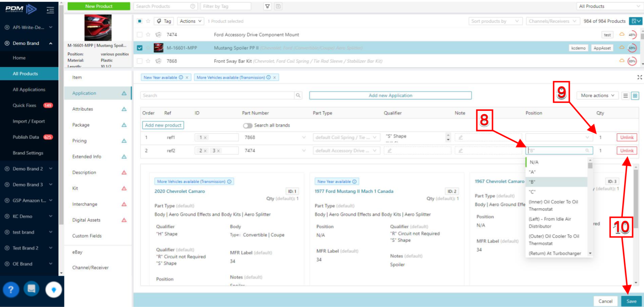Click the 69% completion circle for M-16601-MPP

click(632, 48)
